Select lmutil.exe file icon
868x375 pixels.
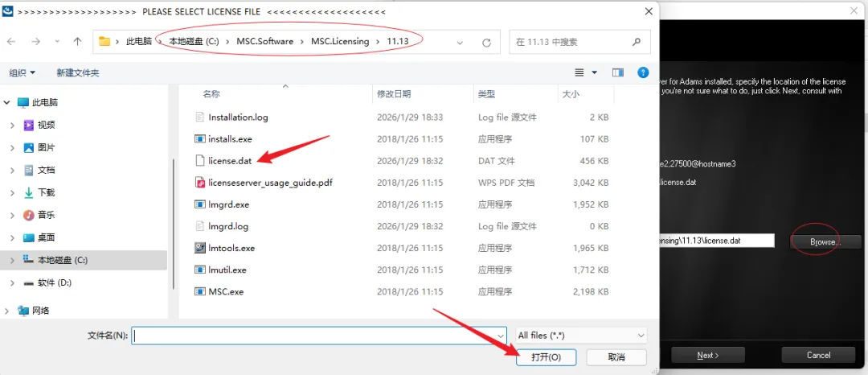pyautogui.click(x=200, y=270)
